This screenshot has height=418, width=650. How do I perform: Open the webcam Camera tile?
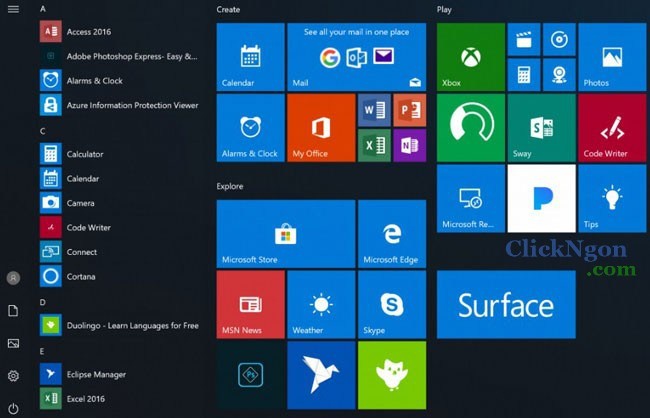pyautogui.click(x=559, y=75)
